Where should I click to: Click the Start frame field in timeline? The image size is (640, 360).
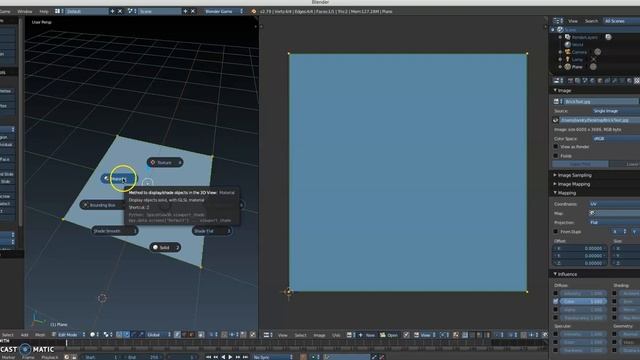[x=100, y=357]
